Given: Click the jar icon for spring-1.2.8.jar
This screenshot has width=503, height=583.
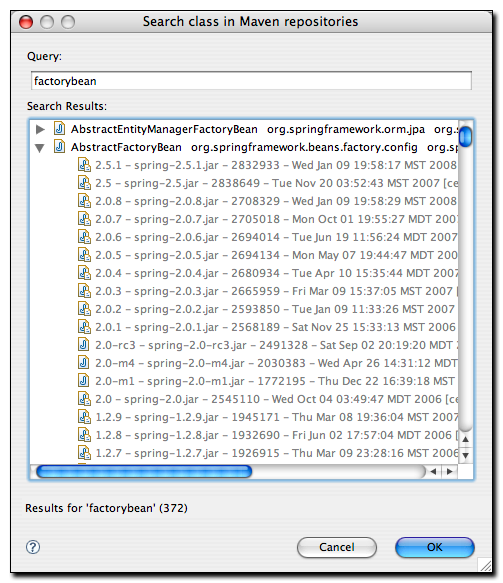Looking at the screenshot, I should pyautogui.click(x=84, y=435).
